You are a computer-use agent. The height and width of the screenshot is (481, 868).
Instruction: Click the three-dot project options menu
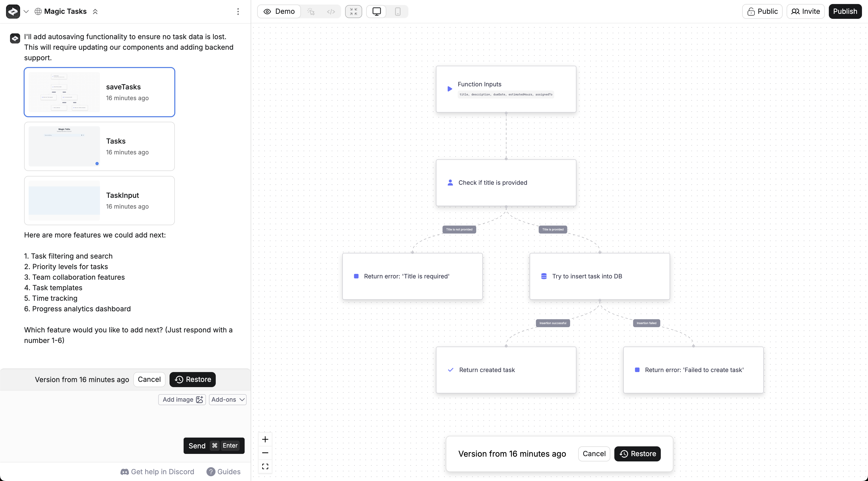[238, 12]
